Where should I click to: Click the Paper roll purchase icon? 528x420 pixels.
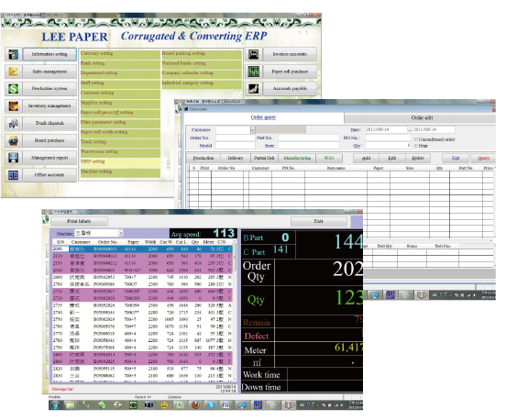pyautogui.click(x=254, y=72)
